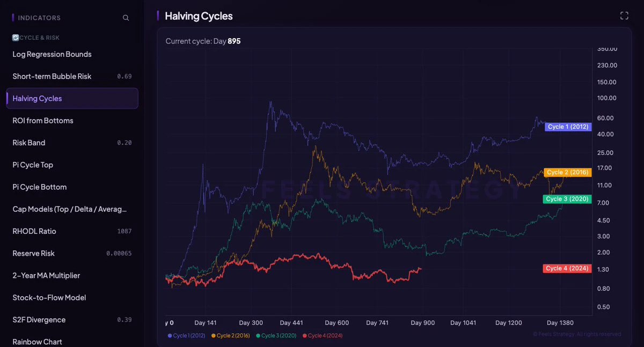Toggle Cycle 1 (2012) legend entry
The image size is (644, 347).
[x=187, y=335]
